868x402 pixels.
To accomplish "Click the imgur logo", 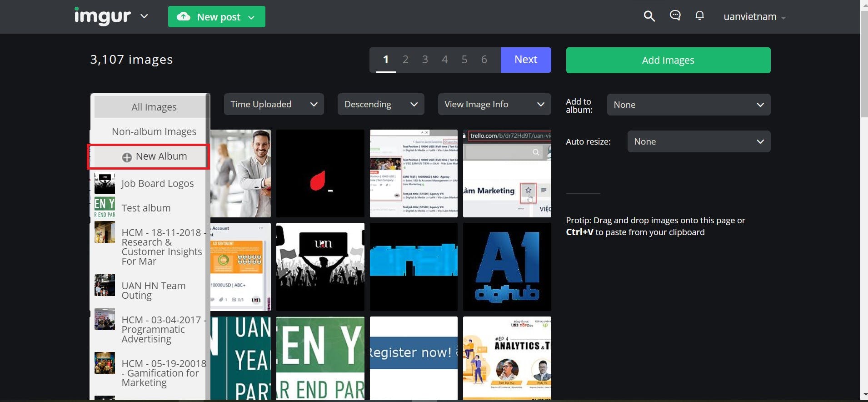I will [x=102, y=16].
